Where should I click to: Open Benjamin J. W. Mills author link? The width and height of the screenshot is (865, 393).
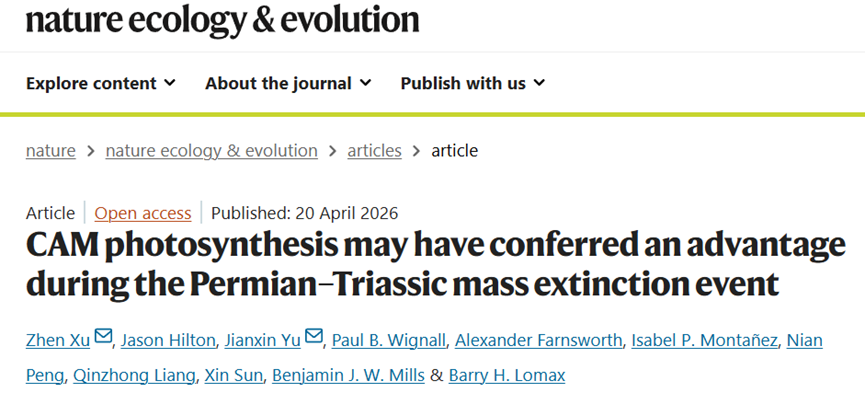(349, 376)
